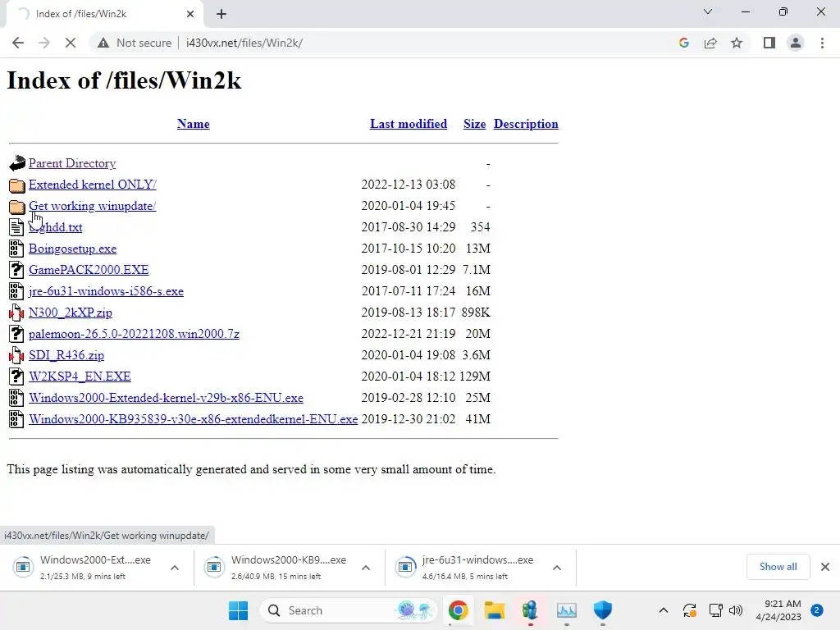840x630 pixels.
Task: Show all downloads
Action: pos(778,567)
